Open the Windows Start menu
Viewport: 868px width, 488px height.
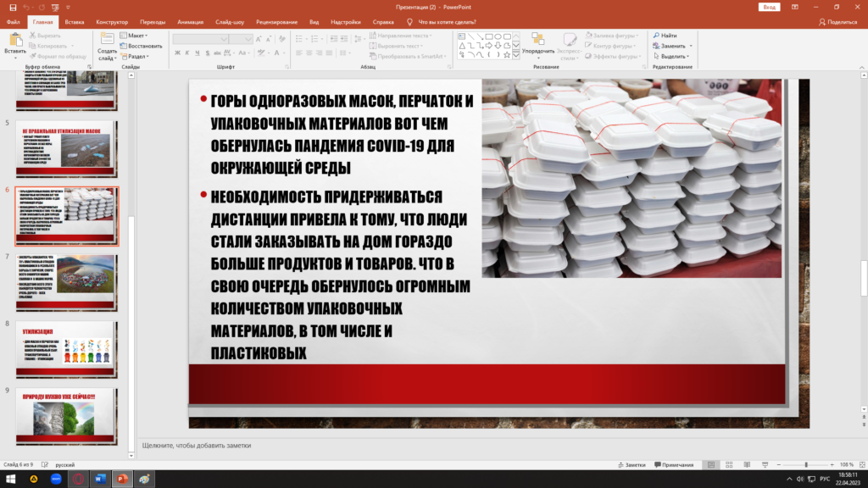(10, 480)
